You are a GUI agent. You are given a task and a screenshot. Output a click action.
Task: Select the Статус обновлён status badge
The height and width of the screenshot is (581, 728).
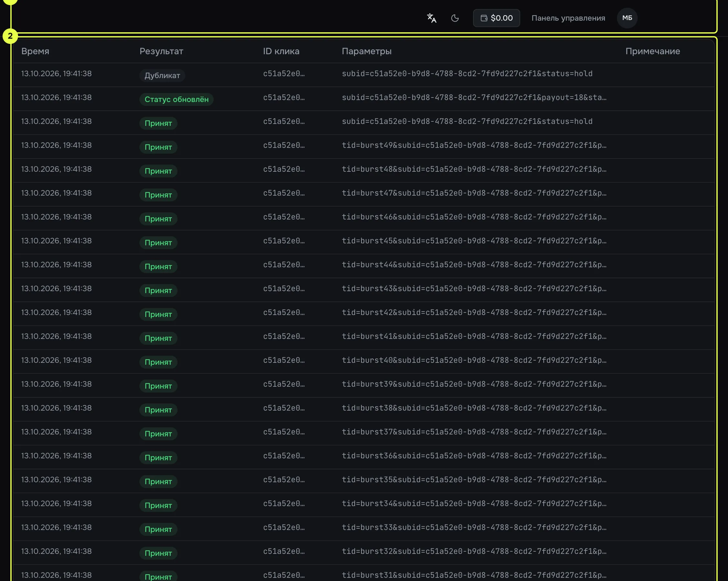[176, 99]
